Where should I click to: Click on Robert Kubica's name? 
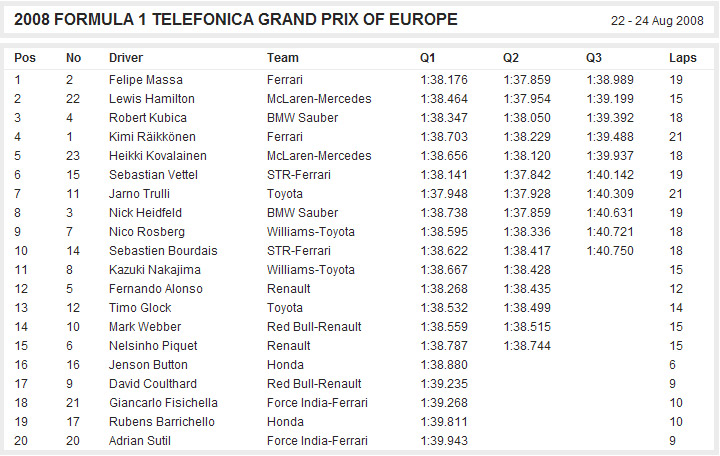point(147,118)
